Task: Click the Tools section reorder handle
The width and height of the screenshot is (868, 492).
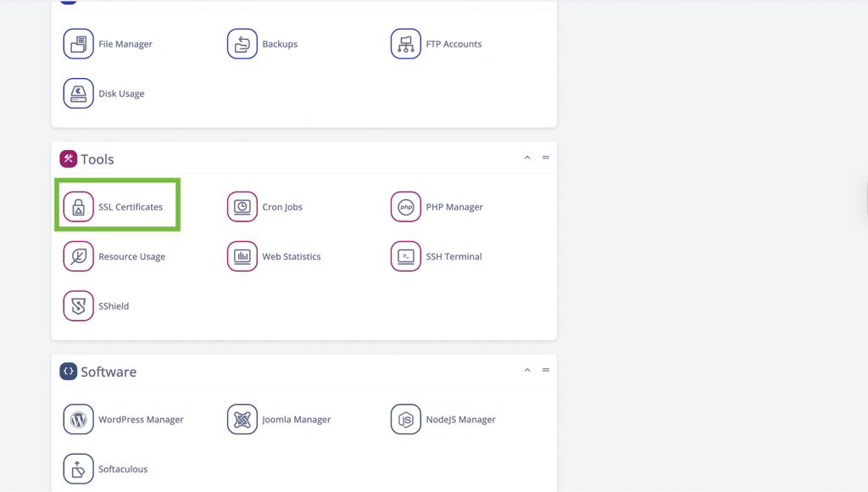Action: (546, 157)
